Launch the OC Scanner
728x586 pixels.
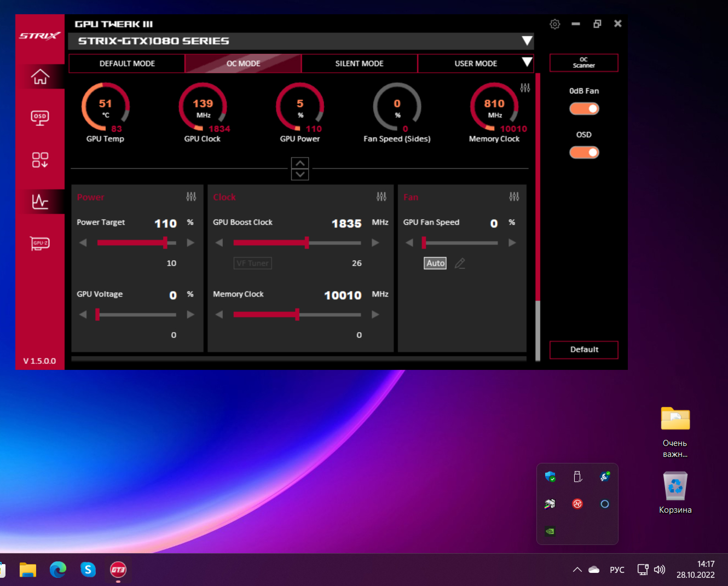(584, 62)
